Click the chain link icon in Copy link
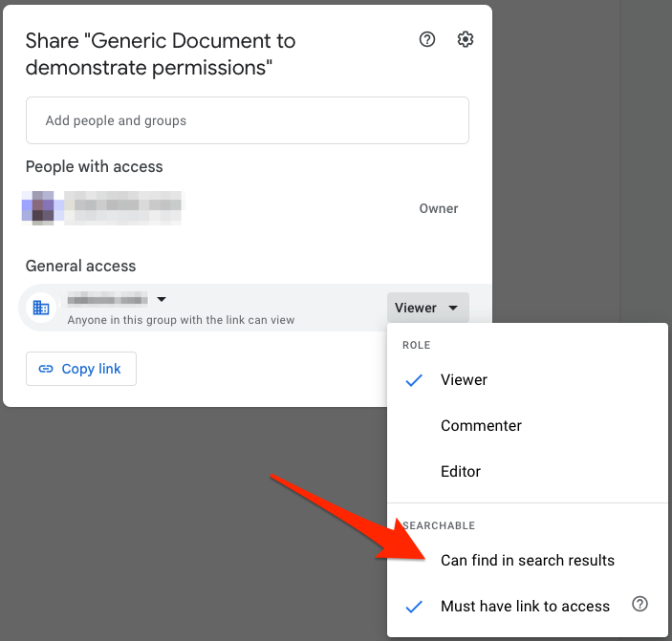 pos(46,369)
